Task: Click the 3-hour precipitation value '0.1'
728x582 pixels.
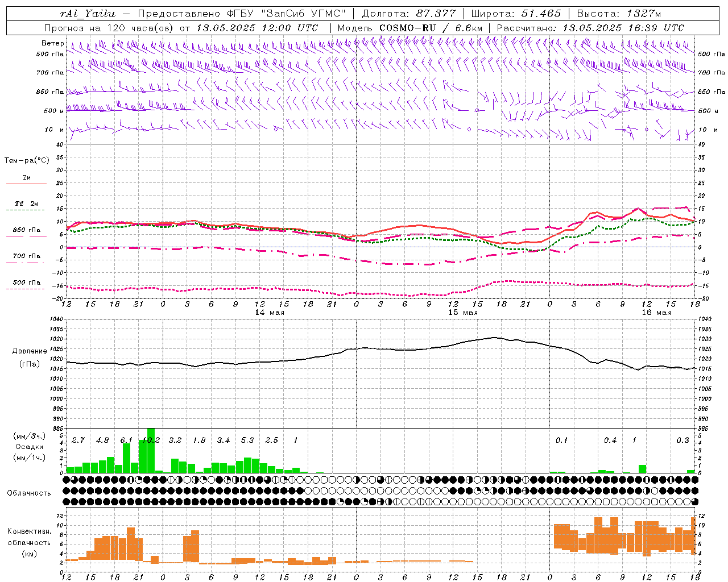Action: point(562,440)
